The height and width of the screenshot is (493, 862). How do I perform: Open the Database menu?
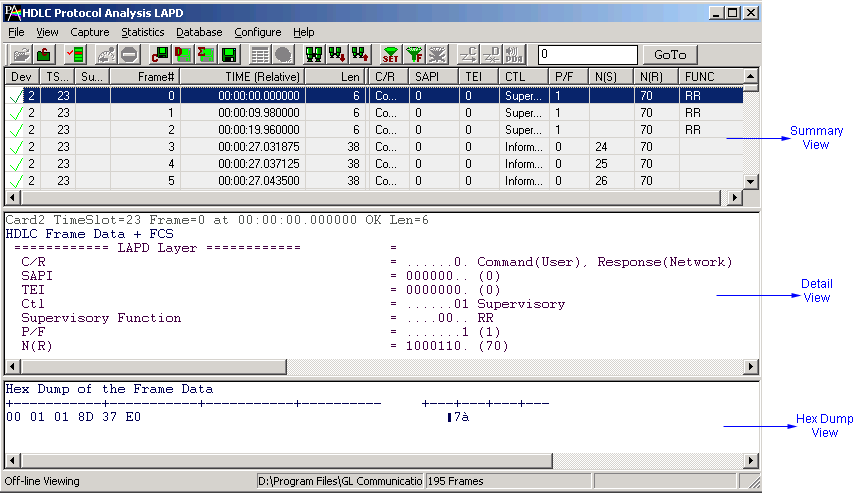(x=199, y=32)
